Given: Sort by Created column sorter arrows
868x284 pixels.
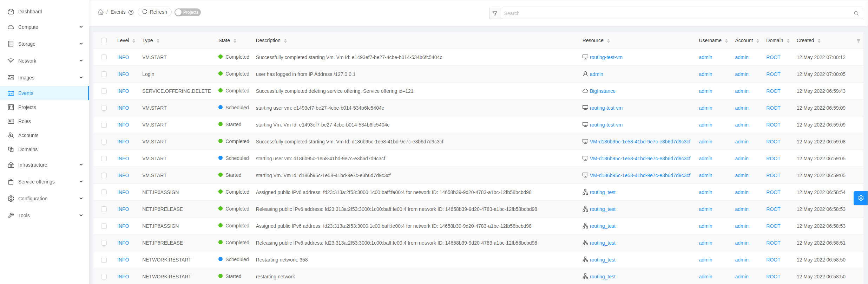Looking at the screenshot, I should click(x=819, y=41).
